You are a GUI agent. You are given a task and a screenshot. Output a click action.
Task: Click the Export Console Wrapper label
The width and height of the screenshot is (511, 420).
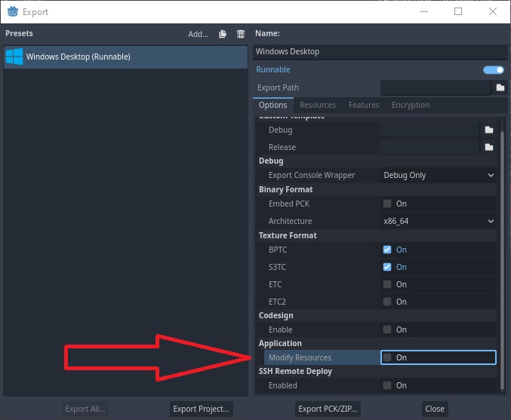(312, 175)
